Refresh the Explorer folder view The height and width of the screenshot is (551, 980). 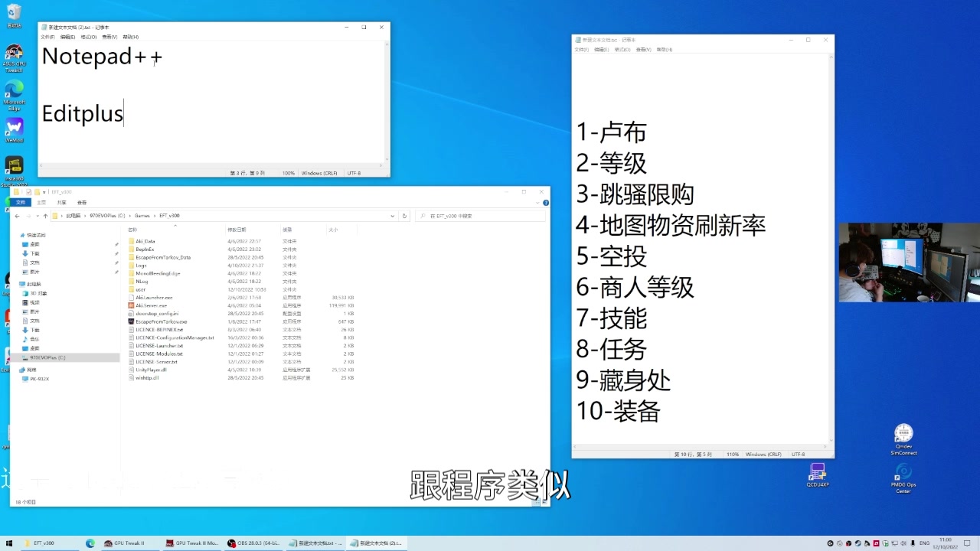[x=404, y=216]
